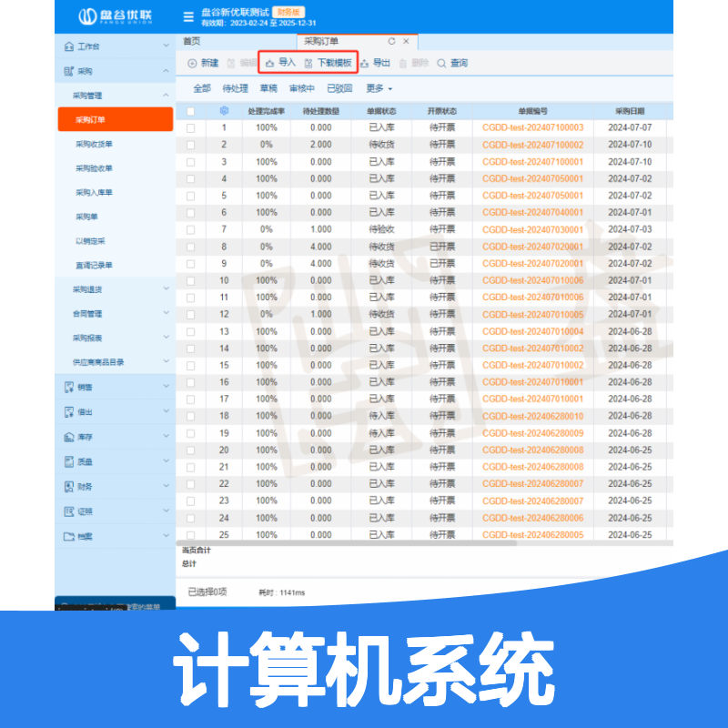The height and width of the screenshot is (728, 728).
Task: Click 下载模板 to download template
Action: [x=328, y=63]
